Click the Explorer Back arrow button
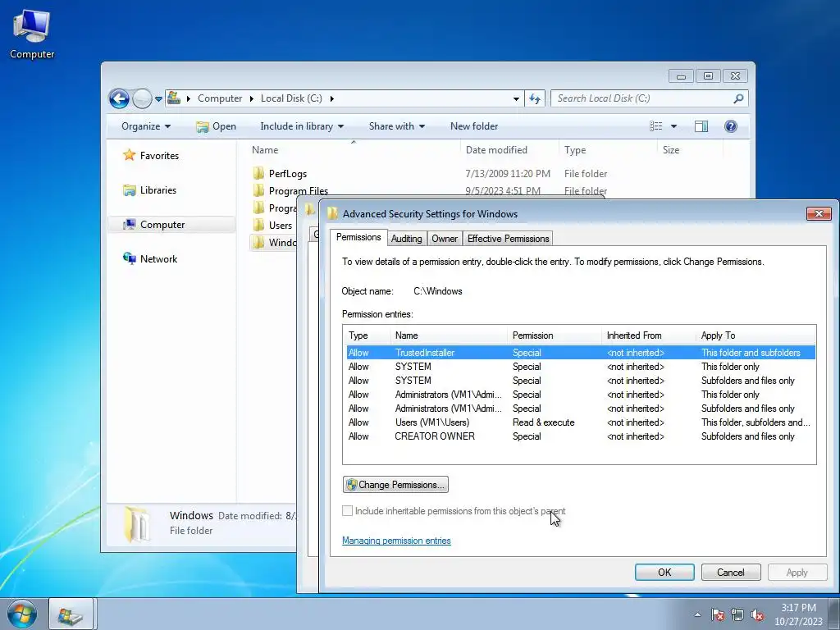This screenshot has width=840, height=630. 119,98
